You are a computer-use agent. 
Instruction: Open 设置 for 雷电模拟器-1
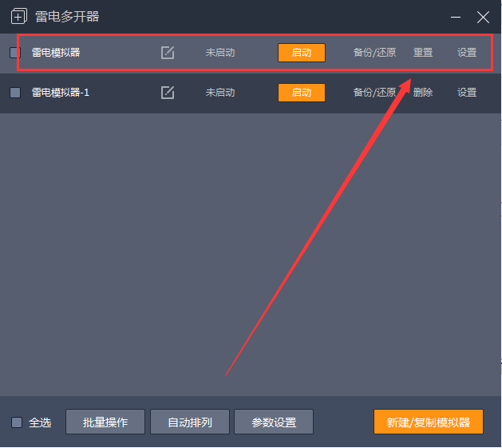[x=467, y=93]
